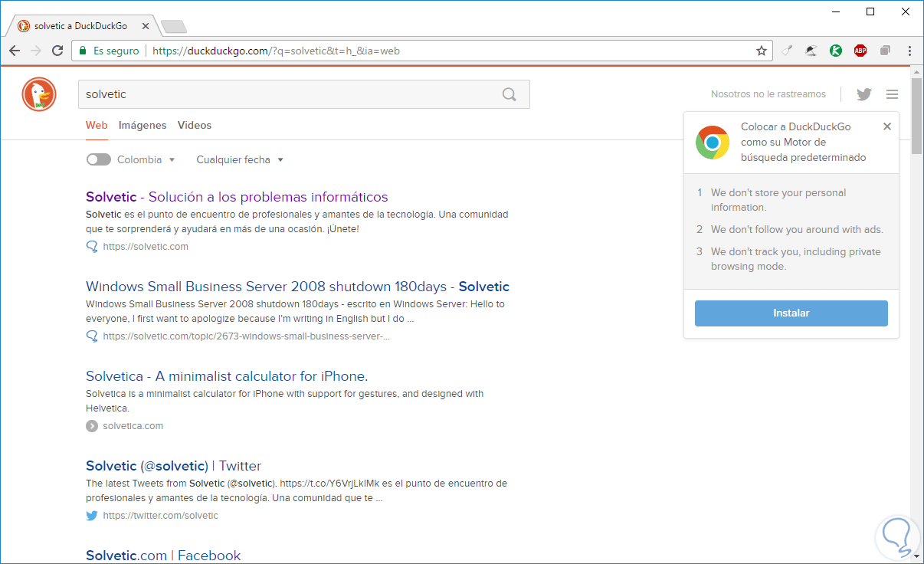
Task: Click the Twitter bird favicon beside twitter.com/solvetic
Action: (92, 516)
